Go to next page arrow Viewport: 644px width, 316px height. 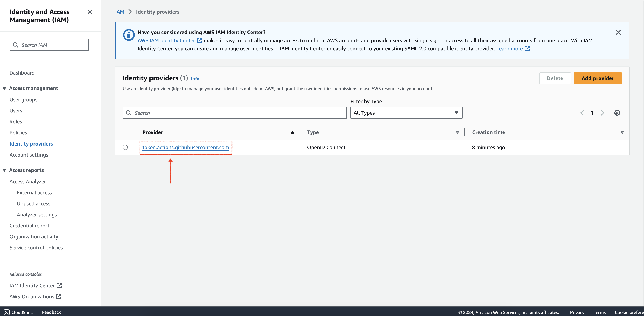pyautogui.click(x=602, y=113)
